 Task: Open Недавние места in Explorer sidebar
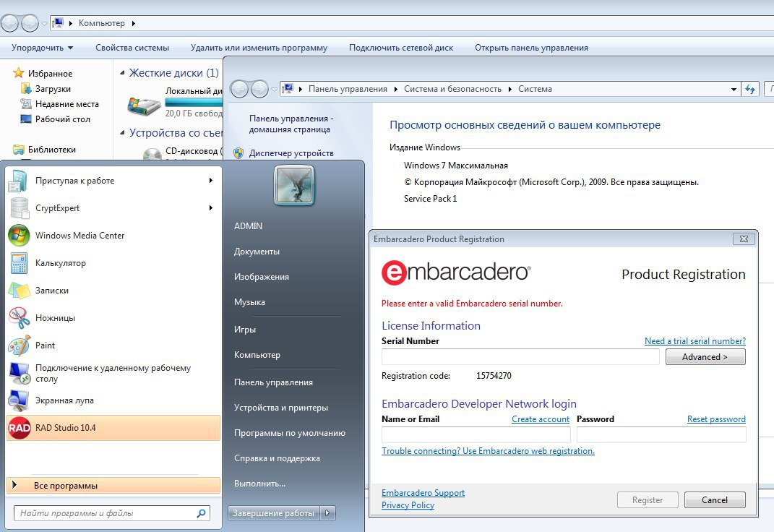coord(60,104)
